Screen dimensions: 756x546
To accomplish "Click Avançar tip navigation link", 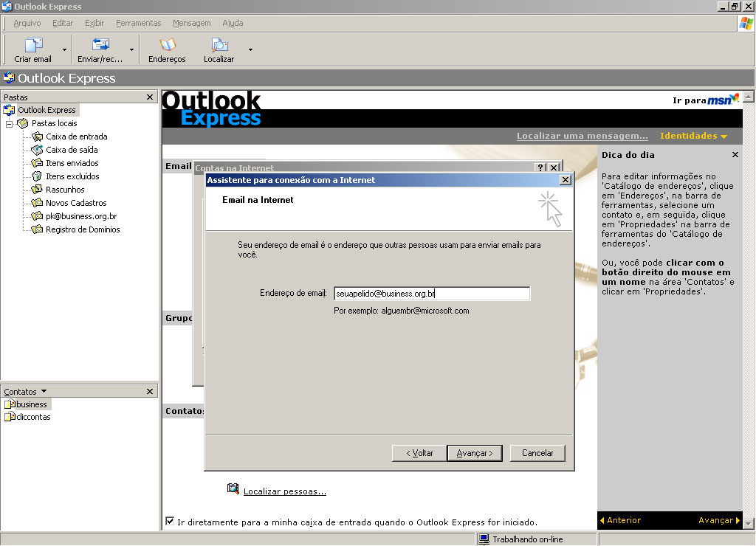I will pos(719,520).
